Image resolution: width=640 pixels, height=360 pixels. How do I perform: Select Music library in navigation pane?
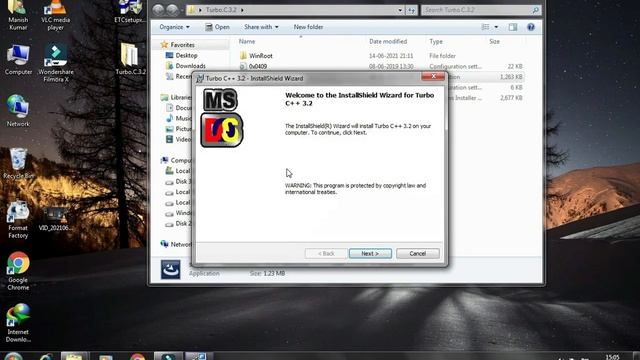point(183,118)
